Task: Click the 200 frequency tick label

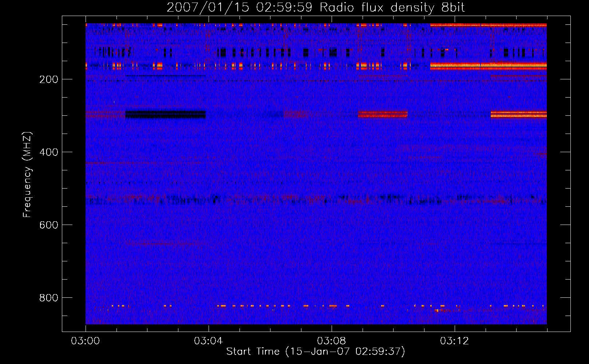Action: pos(49,79)
